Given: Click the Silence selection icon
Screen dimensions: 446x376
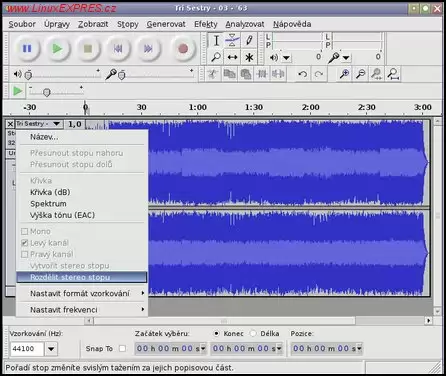Looking at the screenshot, I should coord(278,74).
